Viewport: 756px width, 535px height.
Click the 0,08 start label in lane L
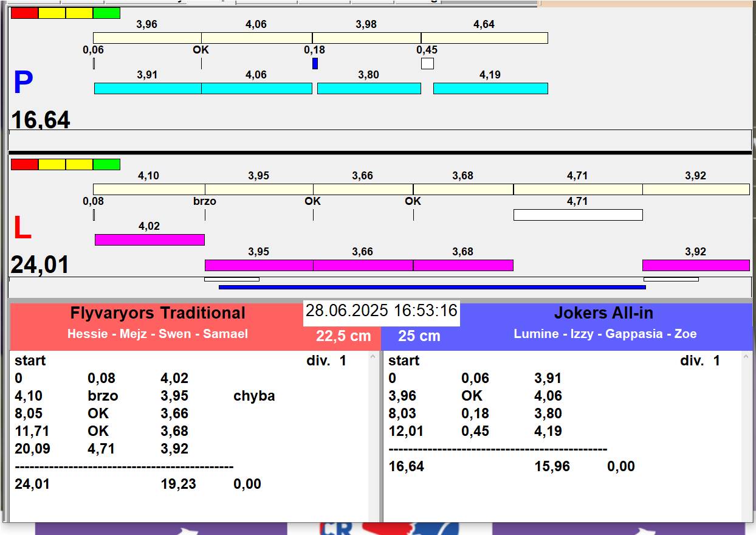(94, 201)
